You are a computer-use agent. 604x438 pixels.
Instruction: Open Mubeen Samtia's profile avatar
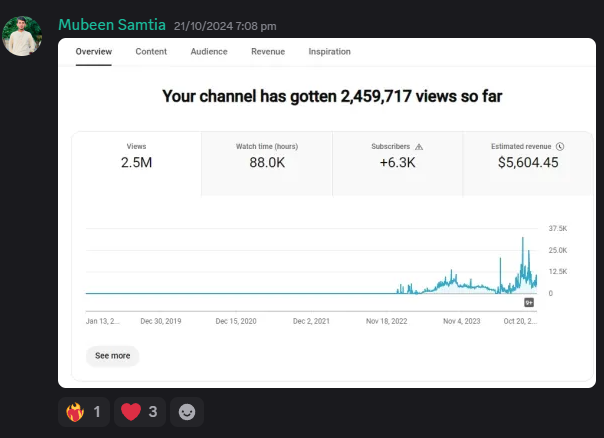pos(22,36)
